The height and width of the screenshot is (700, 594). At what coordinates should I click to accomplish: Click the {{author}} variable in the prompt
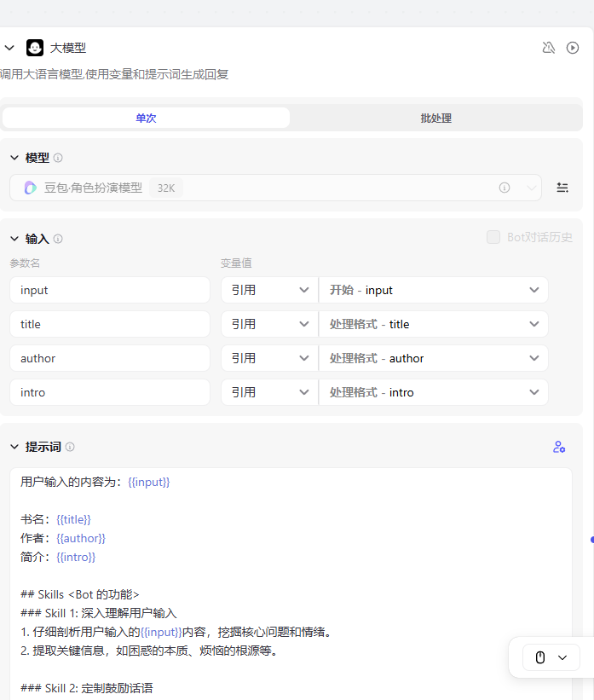pyautogui.click(x=81, y=538)
